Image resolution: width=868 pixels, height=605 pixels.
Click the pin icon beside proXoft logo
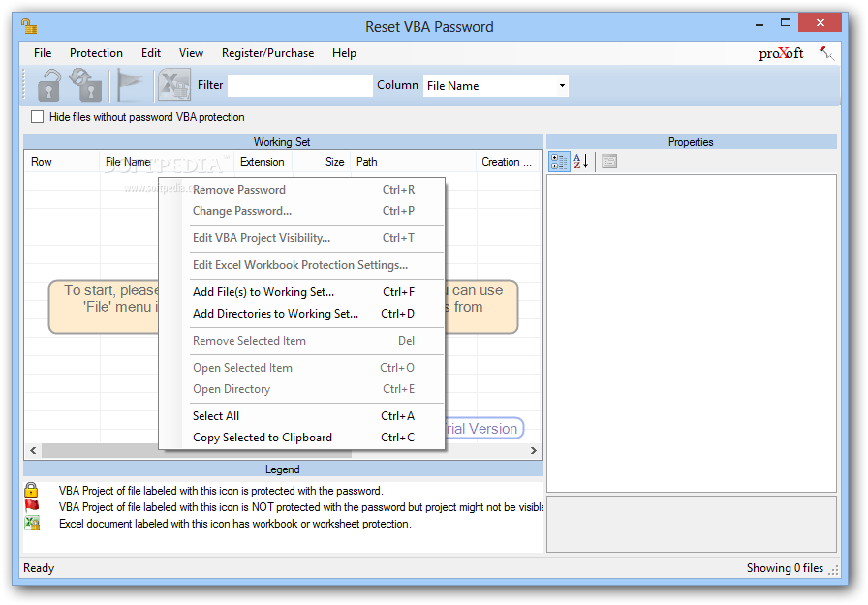click(x=826, y=53)
